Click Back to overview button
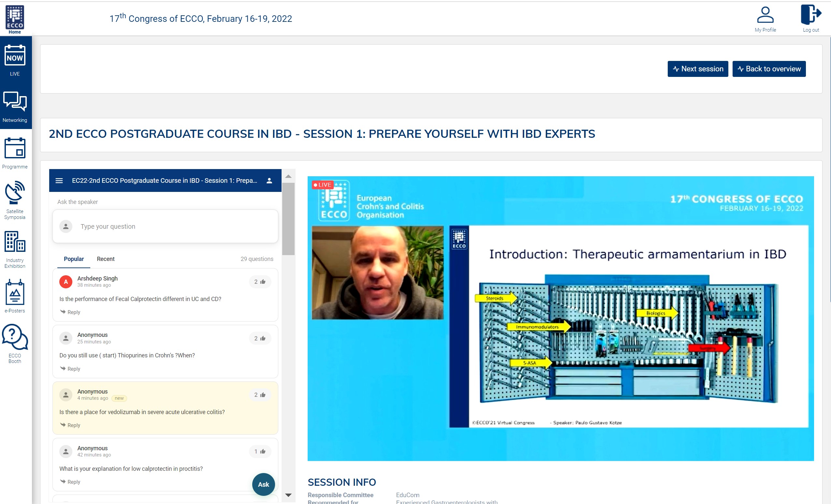The height and width of the screenshot is (504, 831). pyautogui.click(x=769, y=69)
